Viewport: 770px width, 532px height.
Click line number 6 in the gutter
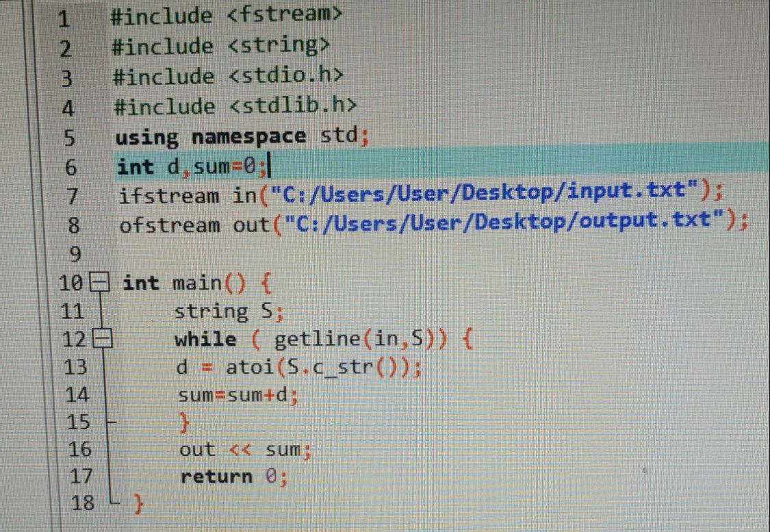click(x=70, y=168)
